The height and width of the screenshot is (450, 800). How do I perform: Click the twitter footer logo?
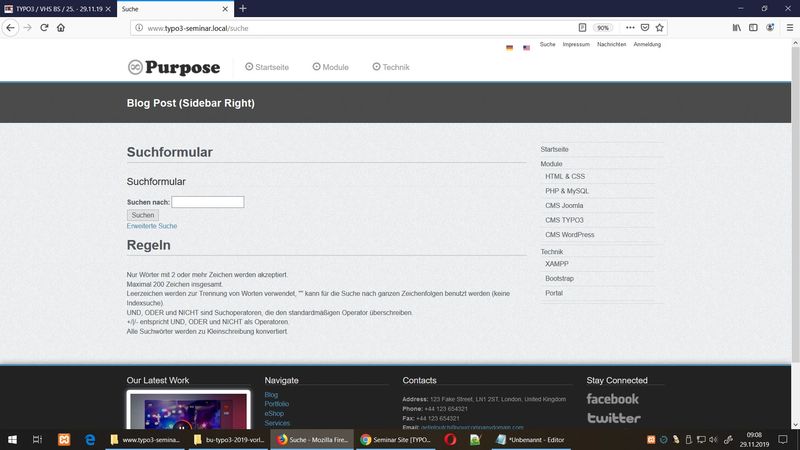(613, 418)
